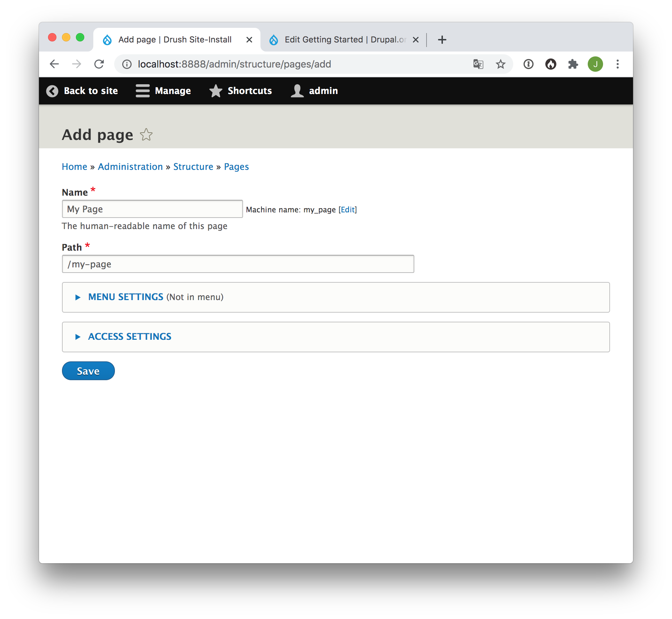Click the browser profile avatar
The width and height of the screenshot is (672, 619).
tap(595, 64)
